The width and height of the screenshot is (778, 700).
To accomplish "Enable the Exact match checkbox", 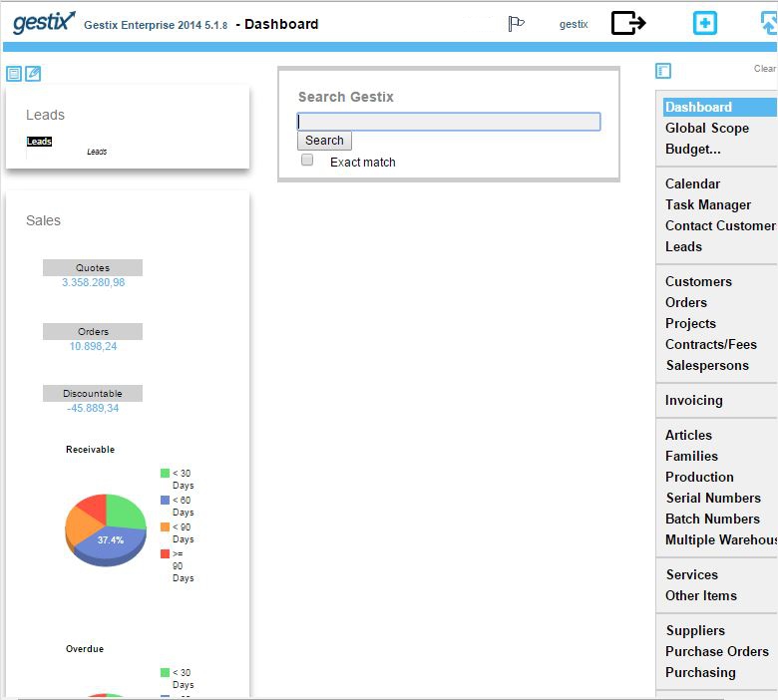I will [307, 160].
